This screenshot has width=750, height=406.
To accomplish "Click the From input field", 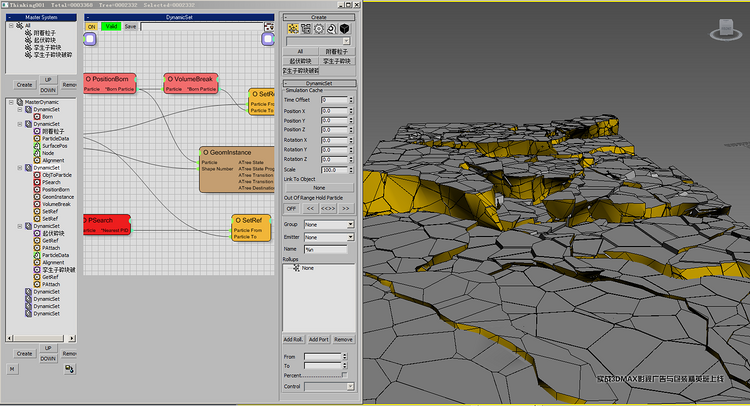I will click(x=322, y=357).
